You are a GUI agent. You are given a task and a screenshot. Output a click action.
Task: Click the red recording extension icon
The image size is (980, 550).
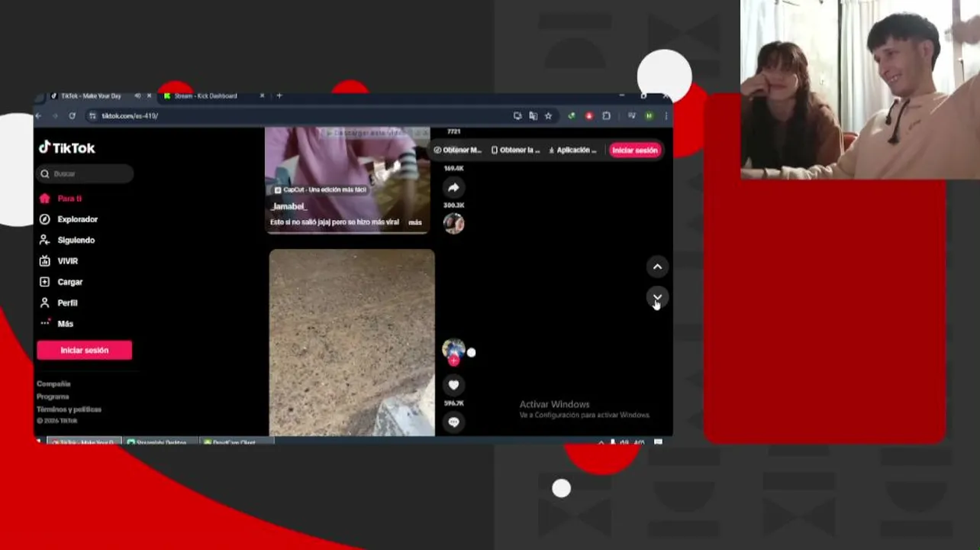click(x=588, y=116)
